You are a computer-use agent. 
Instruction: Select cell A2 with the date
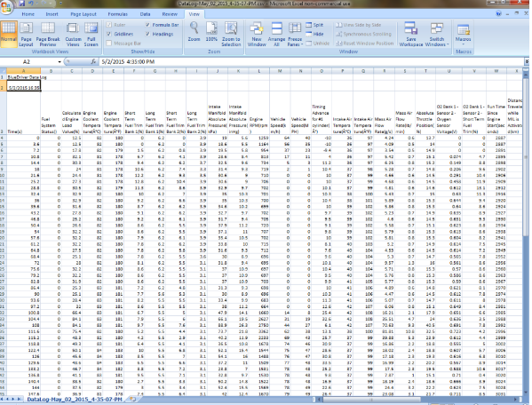click(23, 86)
